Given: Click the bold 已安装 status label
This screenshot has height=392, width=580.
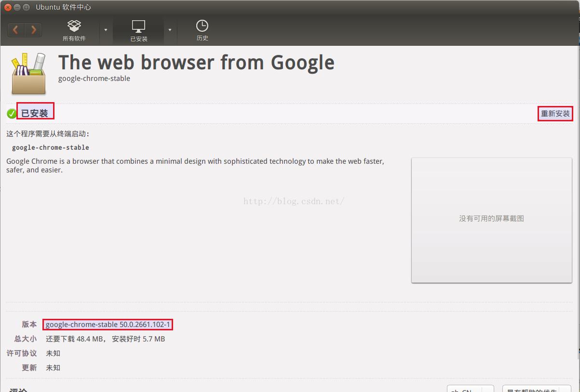Looking at the screenshot, I should point(35,114).
